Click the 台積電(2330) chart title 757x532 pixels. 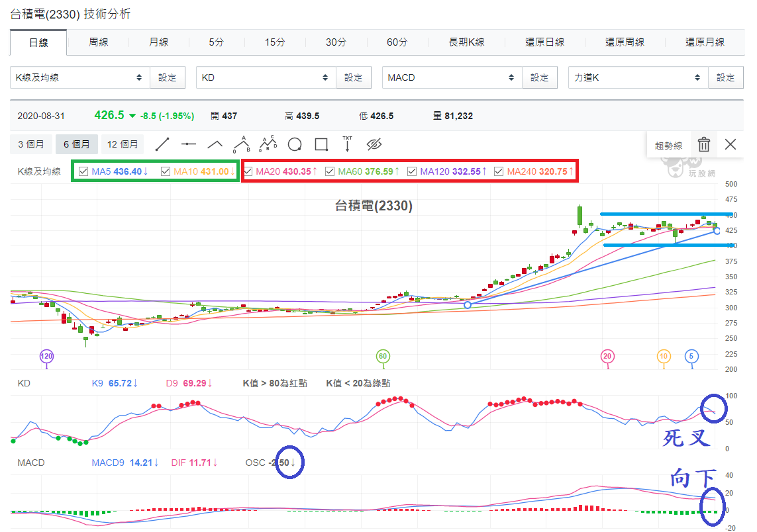[x=374, y=206]
